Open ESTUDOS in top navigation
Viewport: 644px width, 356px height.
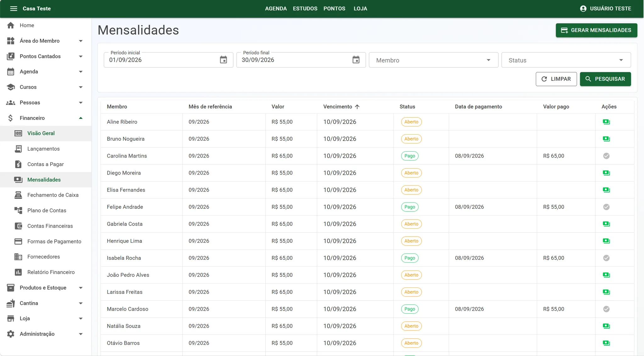(x=305, y=8)
